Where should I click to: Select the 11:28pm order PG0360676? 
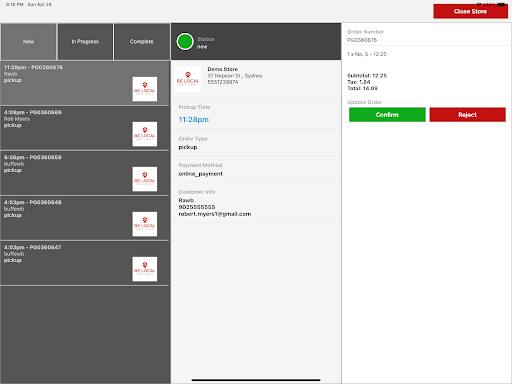(85, 83)
